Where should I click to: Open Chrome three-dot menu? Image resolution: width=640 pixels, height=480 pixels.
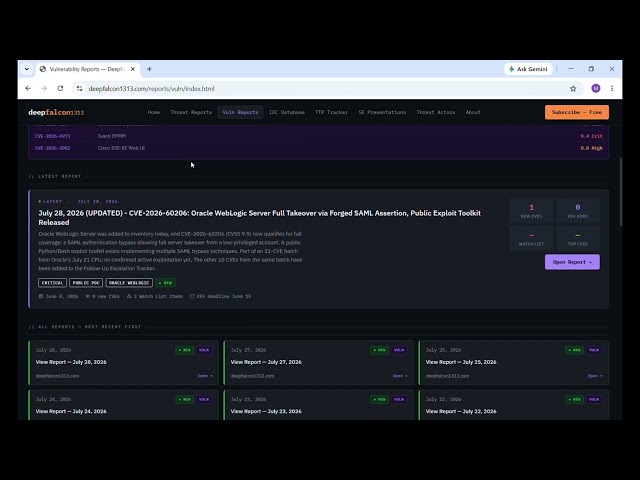(612, 89)
